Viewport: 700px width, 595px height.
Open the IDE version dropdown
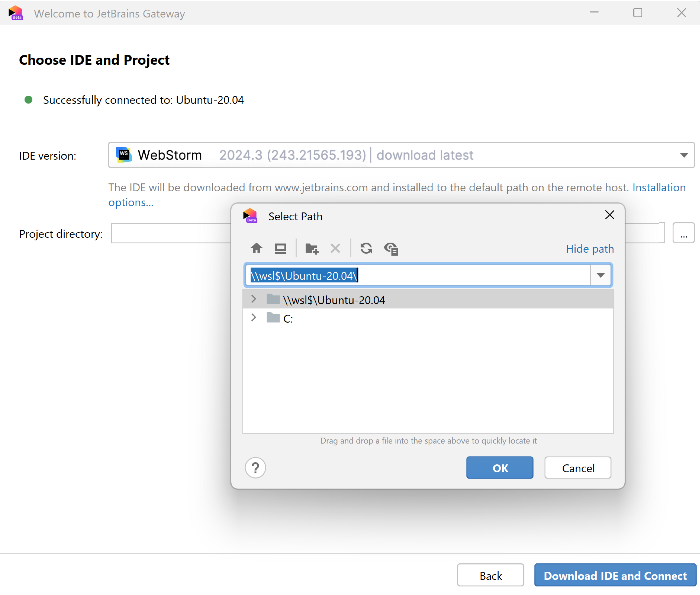[x=684, y=155]
